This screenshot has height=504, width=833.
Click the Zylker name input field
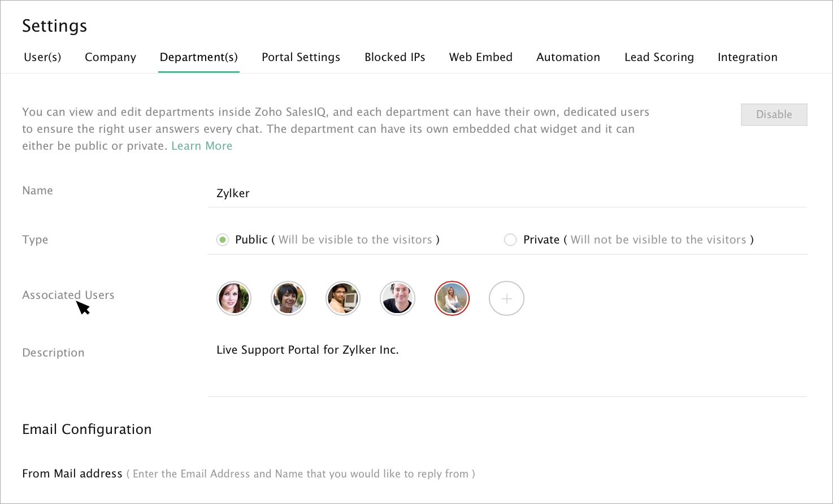tap(506, 193)
